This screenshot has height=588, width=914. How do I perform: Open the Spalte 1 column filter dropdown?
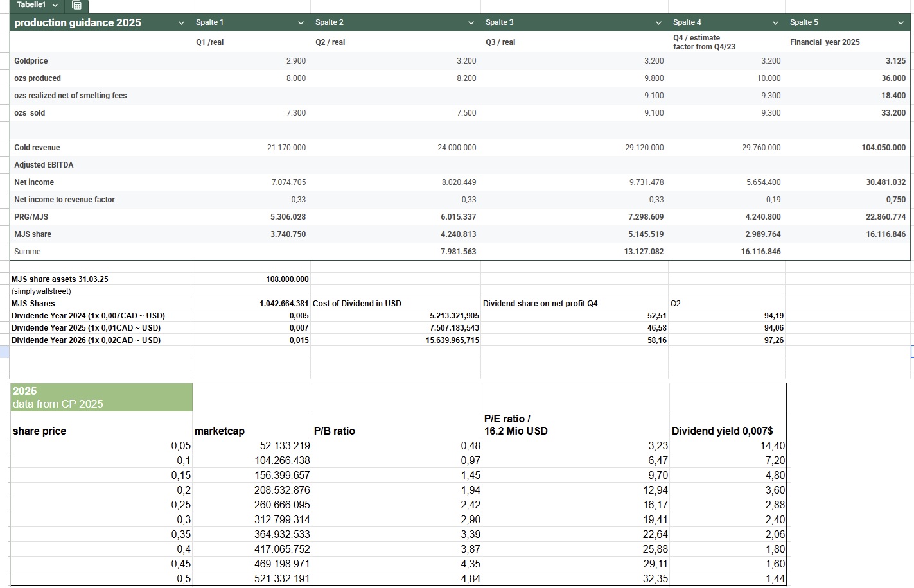[301, 23]
